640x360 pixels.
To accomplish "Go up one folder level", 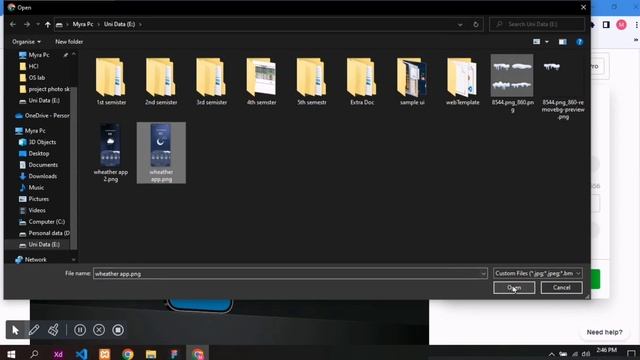I will click(x=48, y=24).
